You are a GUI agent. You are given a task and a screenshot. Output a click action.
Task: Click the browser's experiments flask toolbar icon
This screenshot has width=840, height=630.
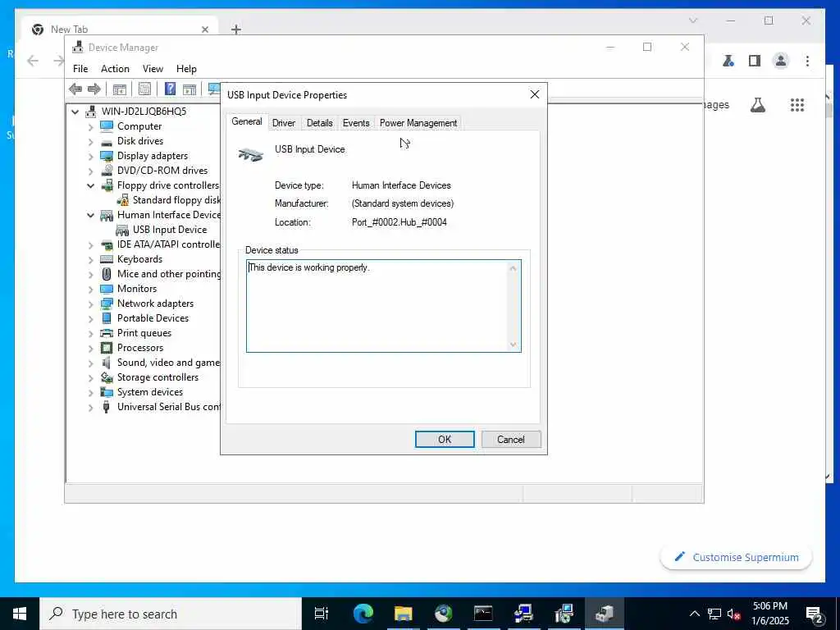coord(728,61)
